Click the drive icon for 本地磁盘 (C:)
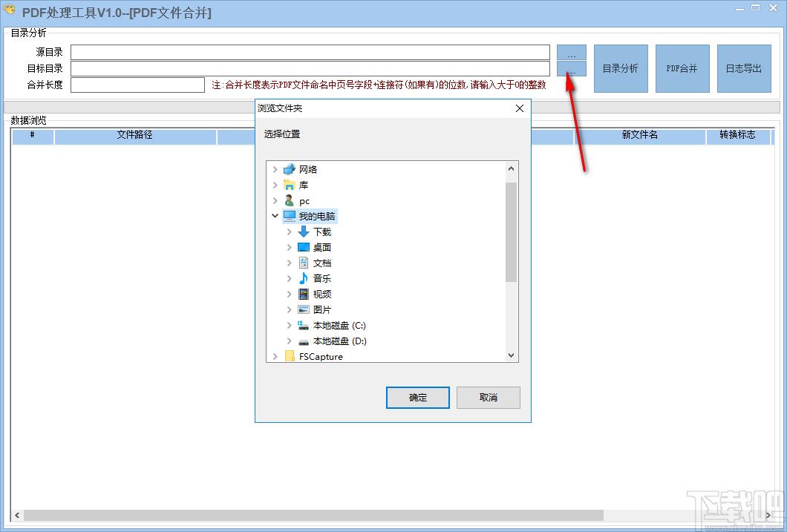 click(x=303, y=326)
